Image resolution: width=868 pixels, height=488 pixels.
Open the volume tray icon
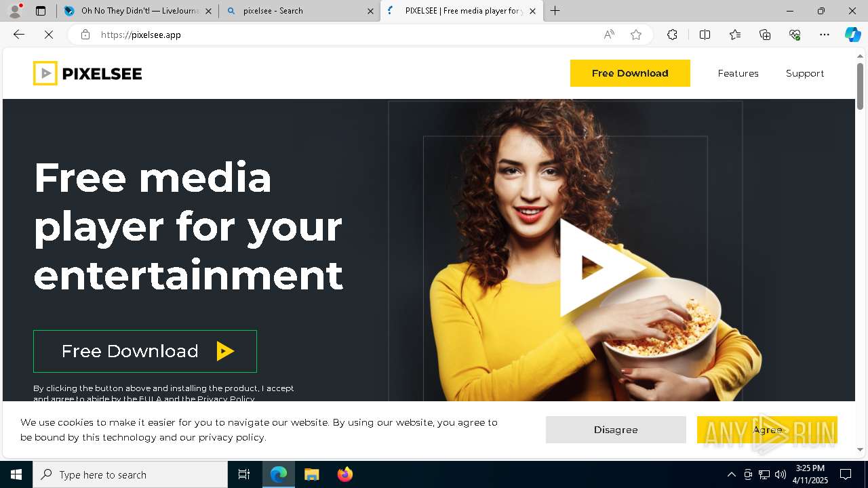[781, 474]
